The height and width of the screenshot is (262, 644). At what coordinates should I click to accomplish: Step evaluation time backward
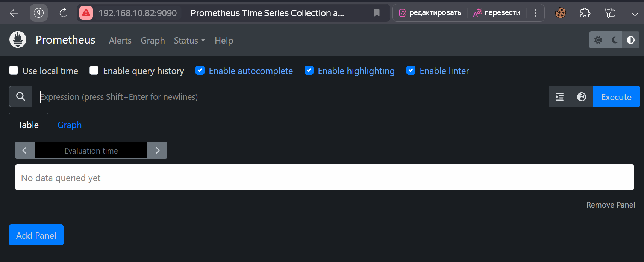pyautogui.click(x=25, y=151)
